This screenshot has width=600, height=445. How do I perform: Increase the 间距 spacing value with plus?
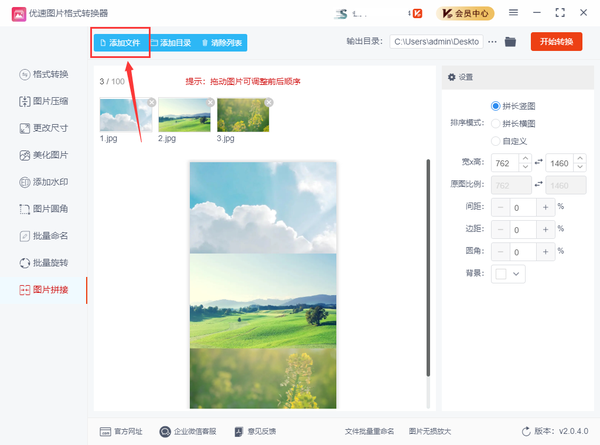[x=545, y=207]
